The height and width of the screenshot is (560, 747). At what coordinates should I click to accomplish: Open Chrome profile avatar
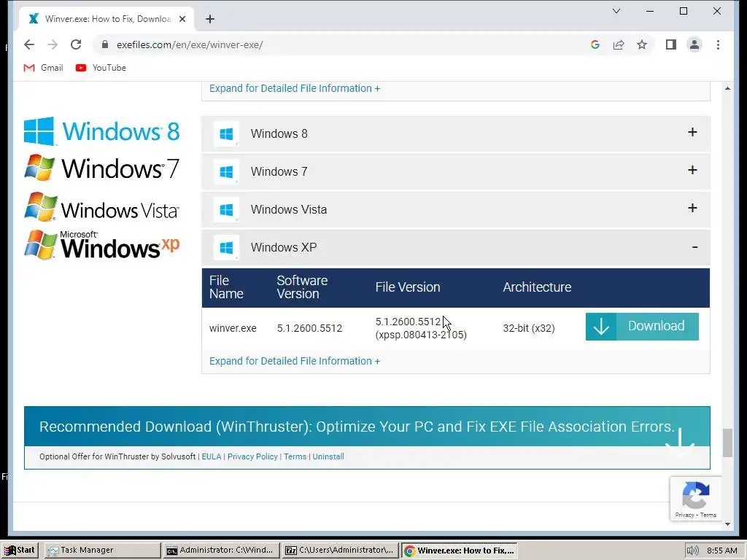694,44
